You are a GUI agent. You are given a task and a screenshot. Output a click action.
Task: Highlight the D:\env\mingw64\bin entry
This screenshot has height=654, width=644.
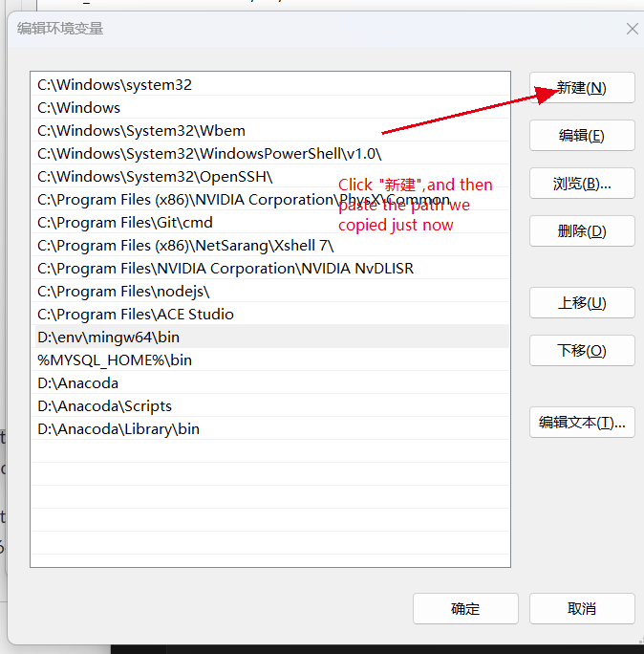[x=108, y=338]
